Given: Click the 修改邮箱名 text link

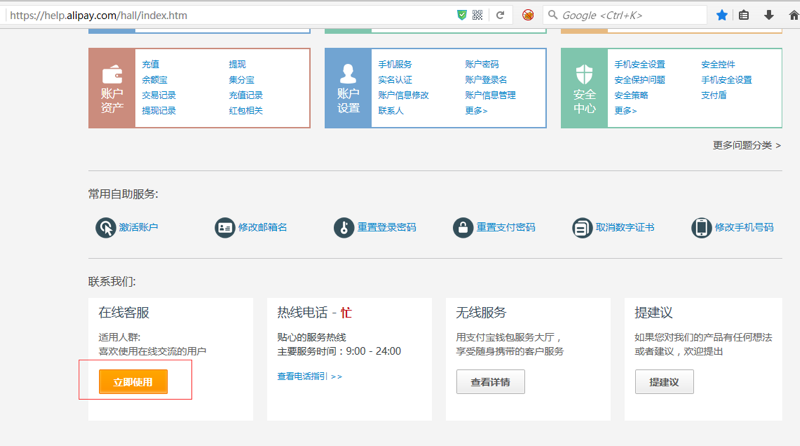Looking at the screenshot, I should [x=262, y=227].
